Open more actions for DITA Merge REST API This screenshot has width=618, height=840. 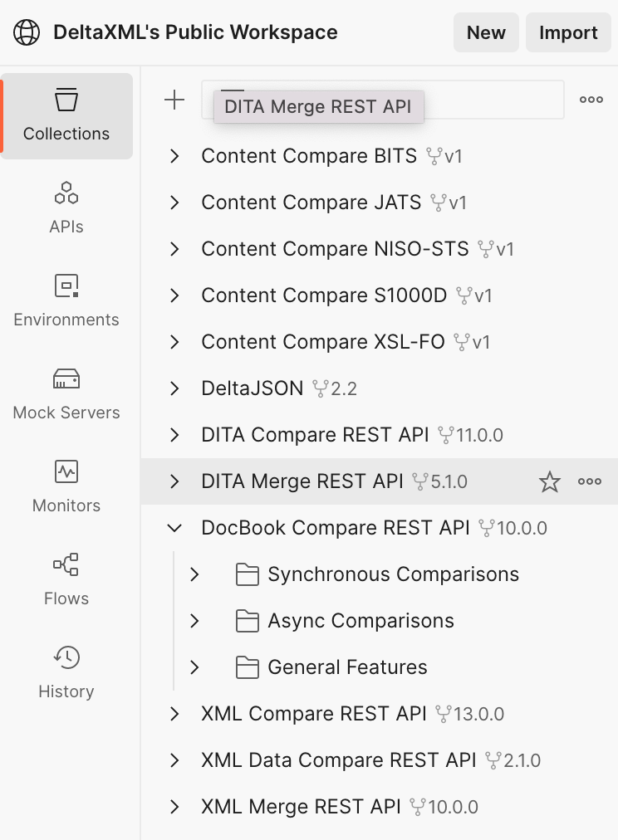click(590, 481)
